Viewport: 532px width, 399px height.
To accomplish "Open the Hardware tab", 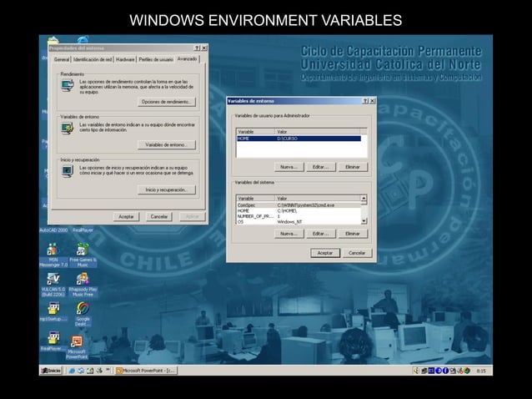I will [x=125, y=59].
